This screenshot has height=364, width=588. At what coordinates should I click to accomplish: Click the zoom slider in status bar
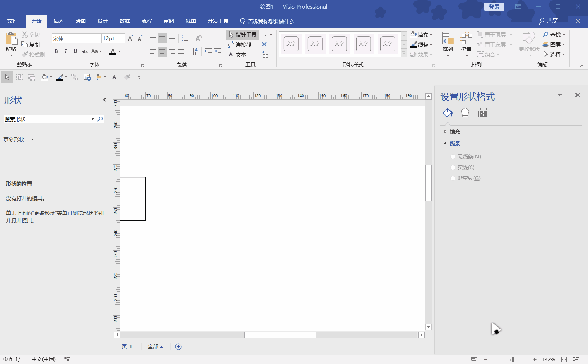point(512,359)
